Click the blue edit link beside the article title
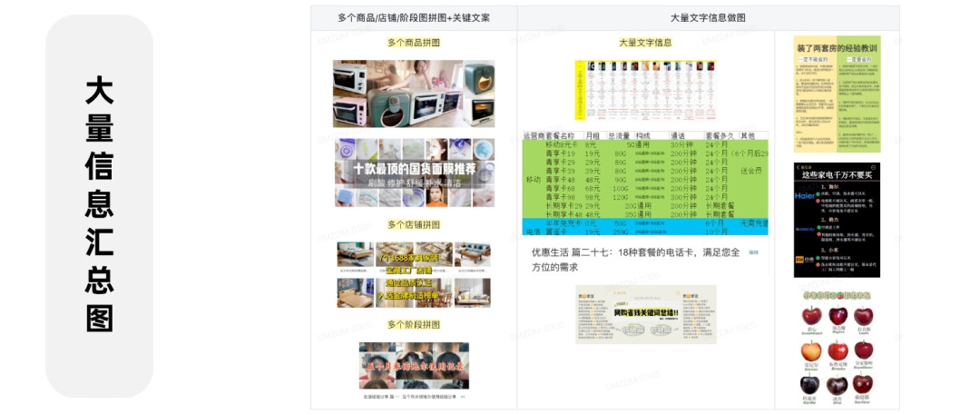Screen dimensions: 980x415 pyautogui.click(x=754, y=252)
